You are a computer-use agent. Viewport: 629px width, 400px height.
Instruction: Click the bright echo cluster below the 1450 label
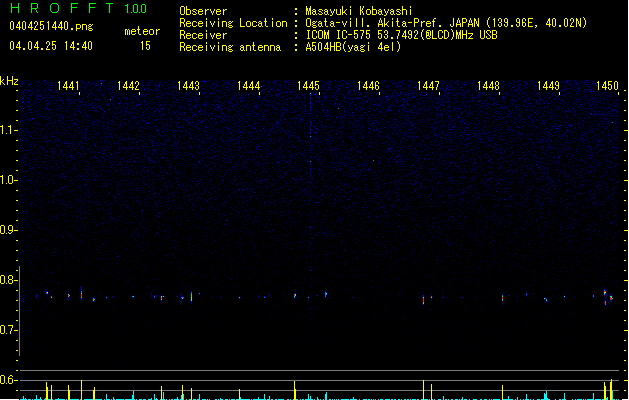(608, 297)
